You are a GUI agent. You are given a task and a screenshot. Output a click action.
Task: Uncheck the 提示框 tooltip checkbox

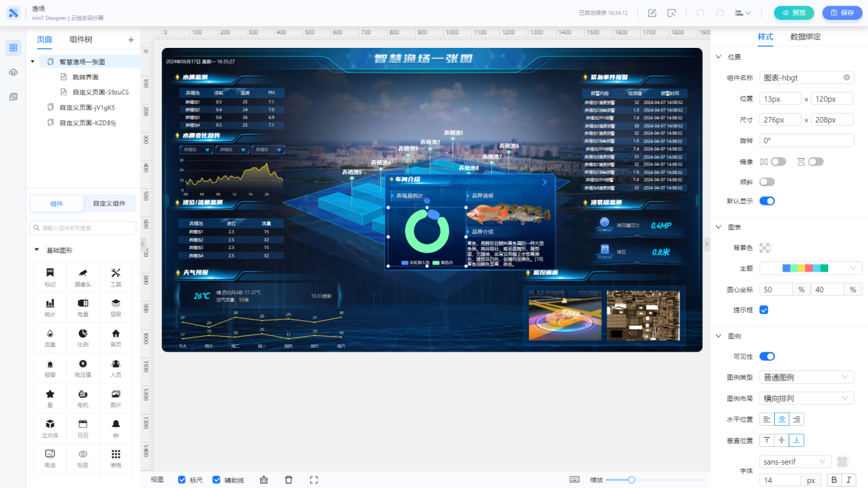764,310
